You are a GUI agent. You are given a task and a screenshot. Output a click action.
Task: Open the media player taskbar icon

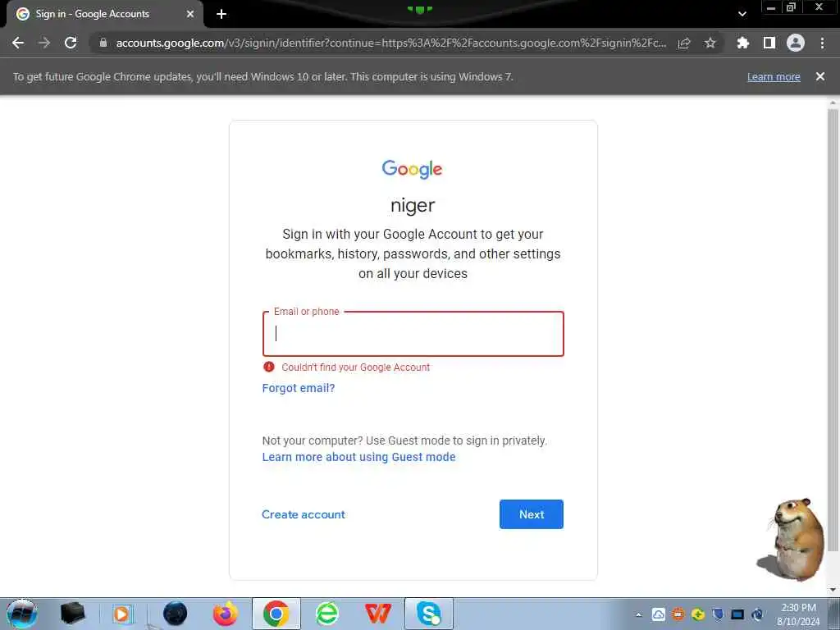coord(122,614)
